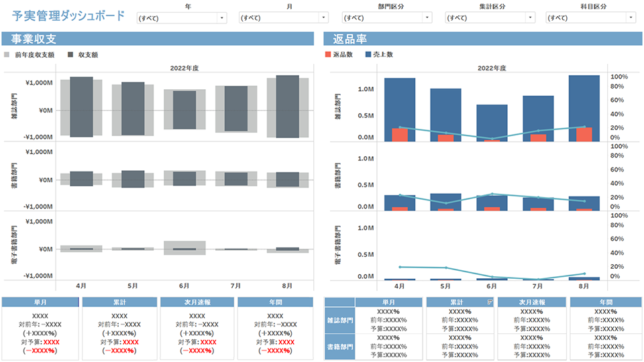The height and width of the screenshot is (362, 644).
Task: Click the 予実管理ダッシュボード title
Action: [68, 15]
